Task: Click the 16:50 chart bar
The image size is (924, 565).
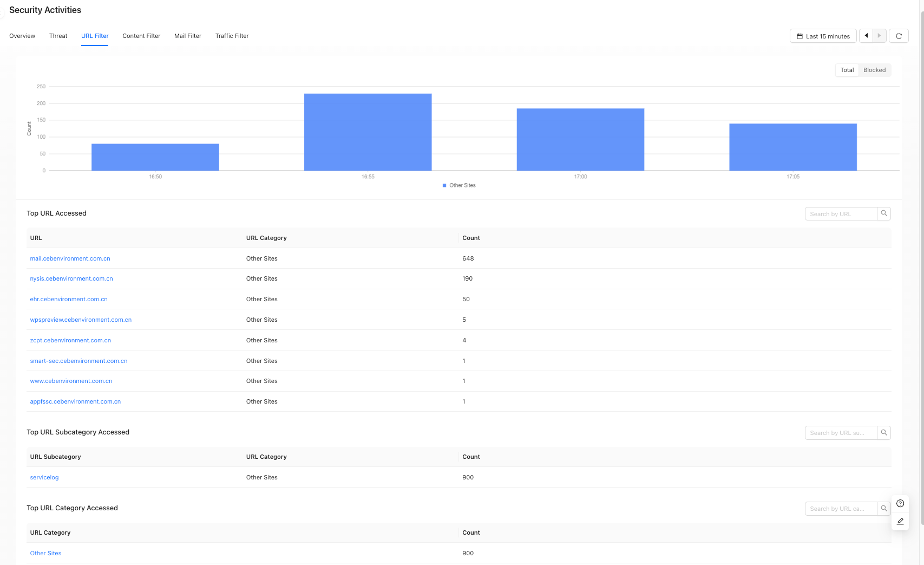Action: click(x=155, y=157)
